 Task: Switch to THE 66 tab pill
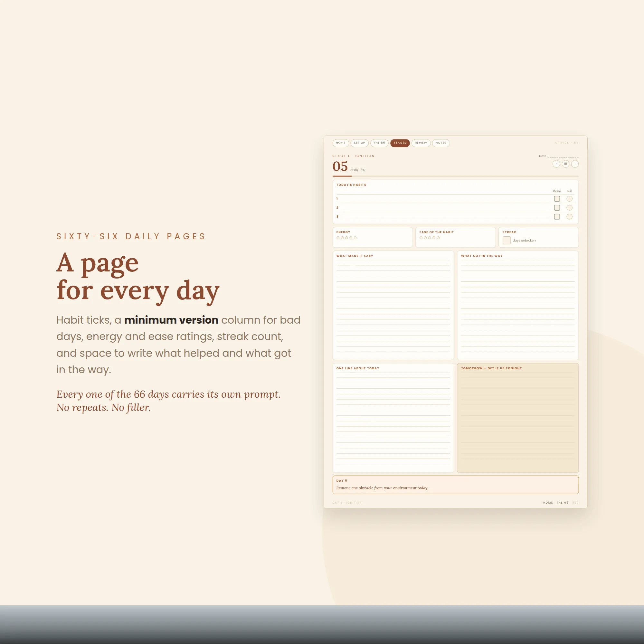[379, 143]
